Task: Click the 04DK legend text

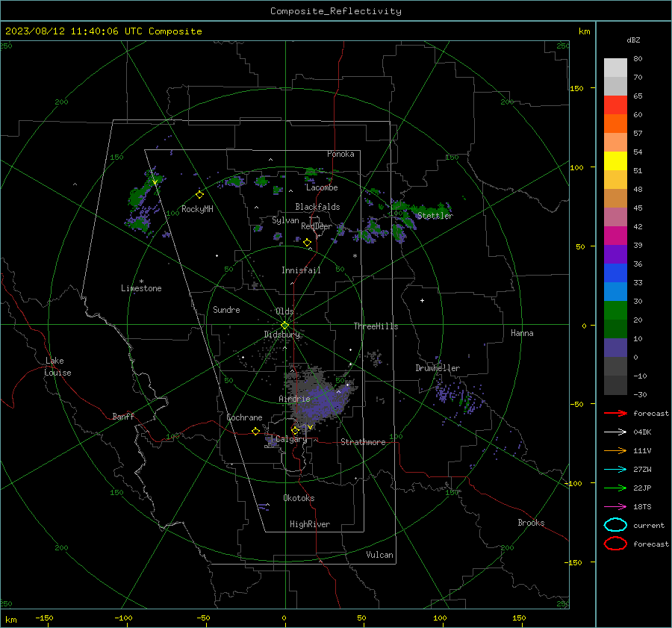Action: [x=642, y=432]
